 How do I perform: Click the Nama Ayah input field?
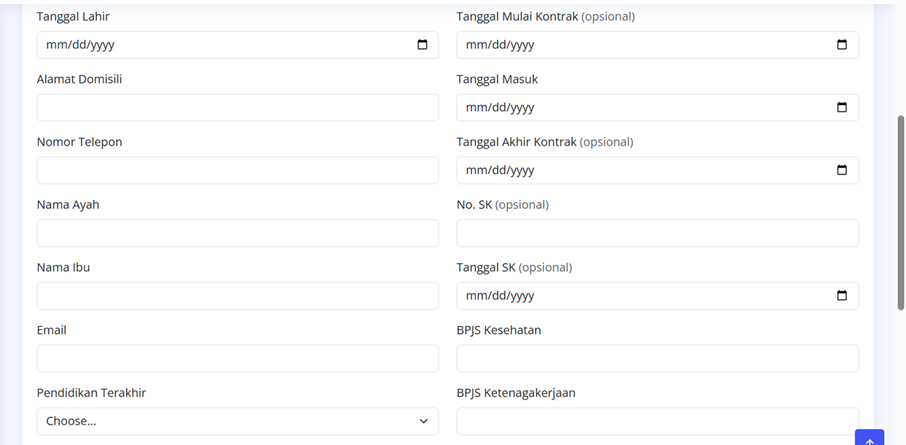click(237, 233)
